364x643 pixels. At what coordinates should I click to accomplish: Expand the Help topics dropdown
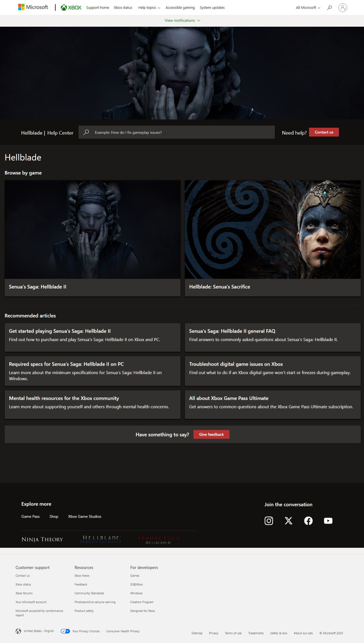[x=149, y=8]
